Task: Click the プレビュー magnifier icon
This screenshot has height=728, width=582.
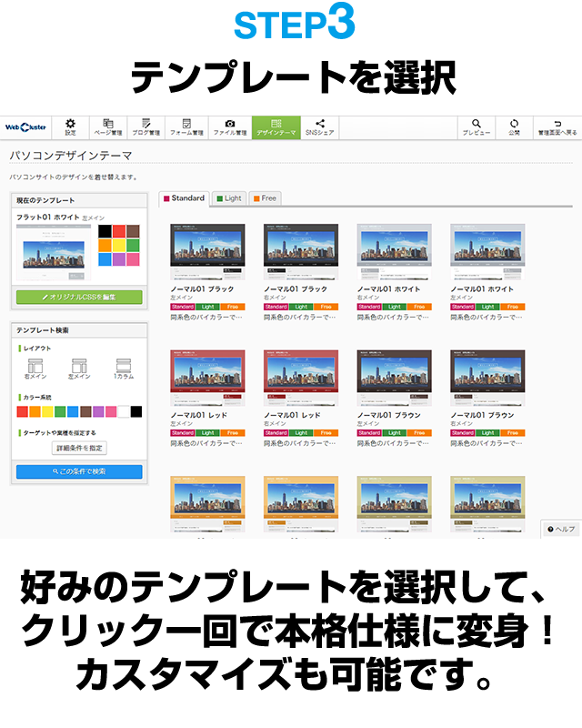Action: (x=476, y=126)
